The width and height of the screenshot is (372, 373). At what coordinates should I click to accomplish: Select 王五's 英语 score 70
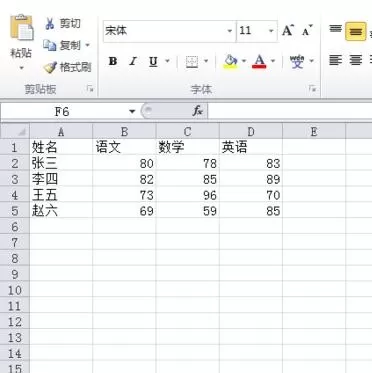tap(251, 195)
